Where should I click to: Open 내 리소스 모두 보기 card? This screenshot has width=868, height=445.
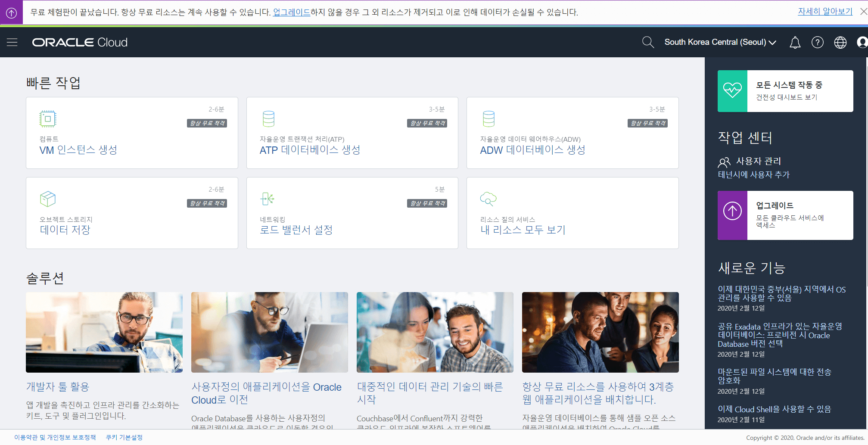523,230
